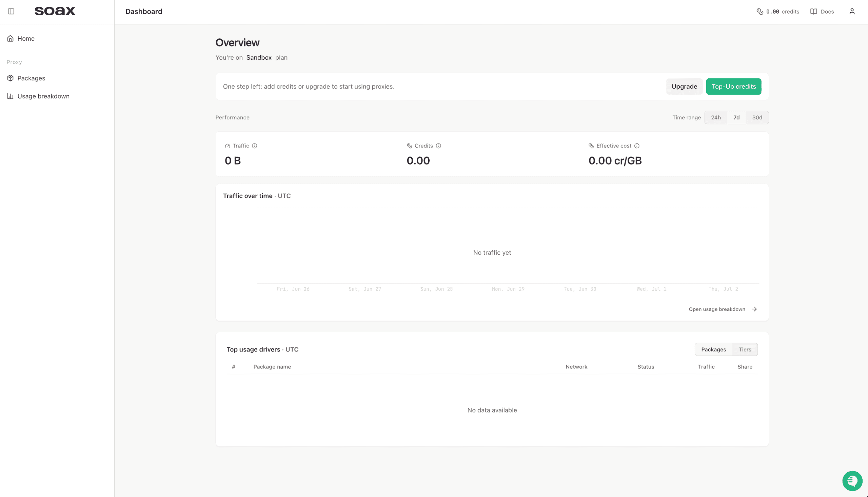Click the Sat, Jun 27 axis label
Image resolution: width=868 pixels, height=497 pixels.
(x=364, y=289)
